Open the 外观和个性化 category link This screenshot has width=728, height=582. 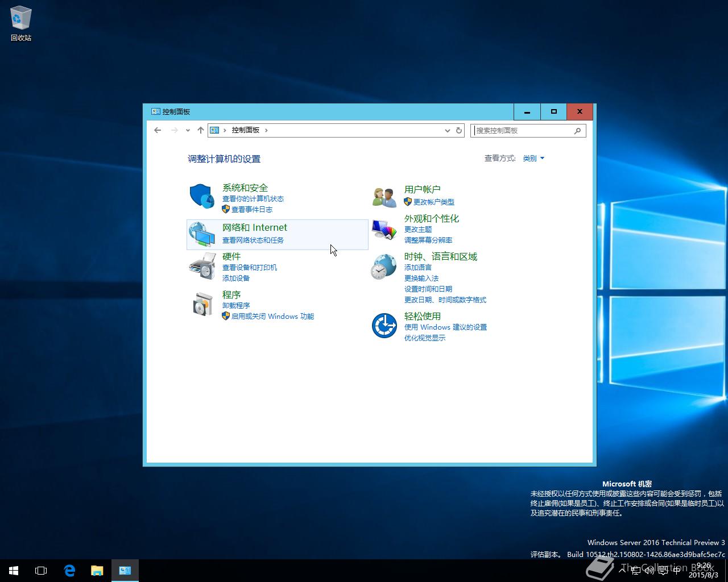(x=432, y=218)
